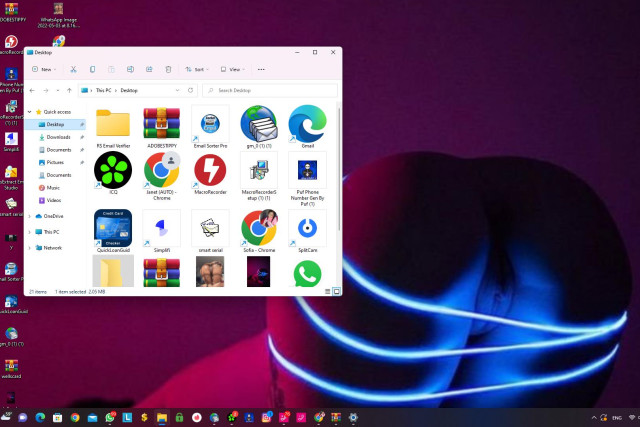Open the Sort dropdown menu
The height and width of the screenshot is (427, 640).
point(196,70)
